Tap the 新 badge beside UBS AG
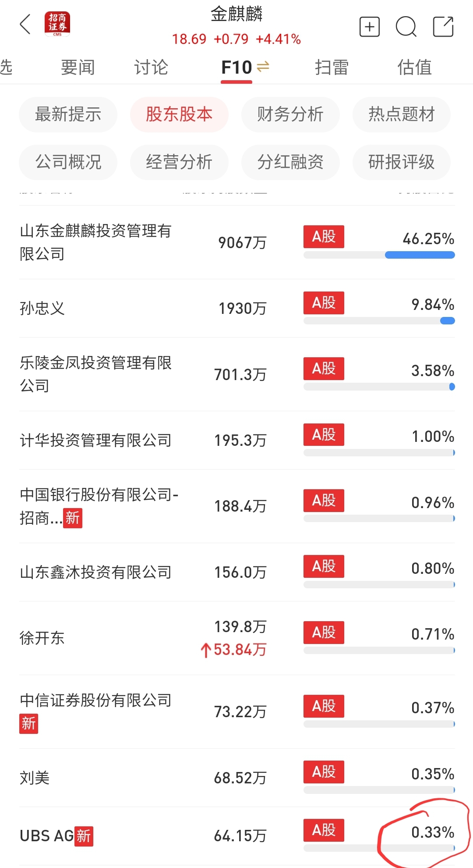This screenshot has height=868, width=473. coord(84,836)
